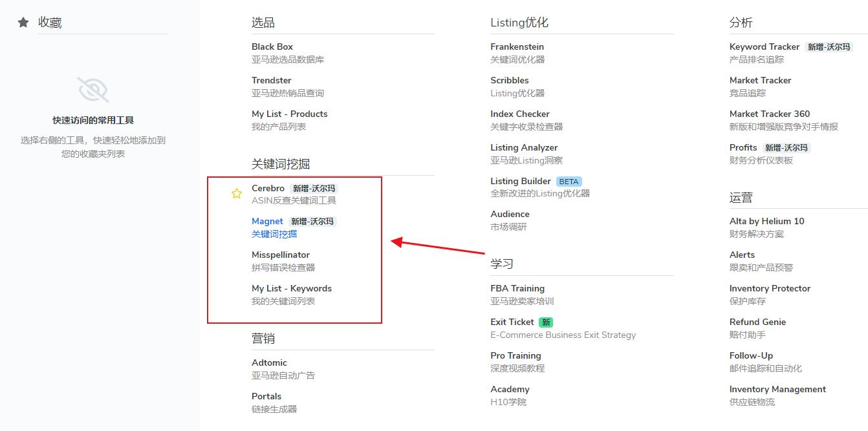
Task: Click the star icon beside Cerebro
Action: point(237,194)
